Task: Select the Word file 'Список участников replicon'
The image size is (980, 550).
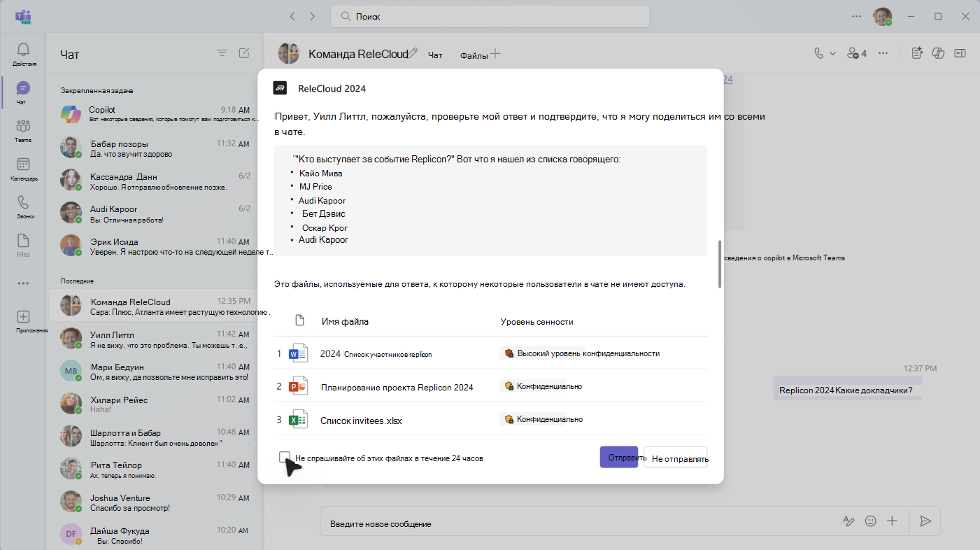Action: (491, 353)
